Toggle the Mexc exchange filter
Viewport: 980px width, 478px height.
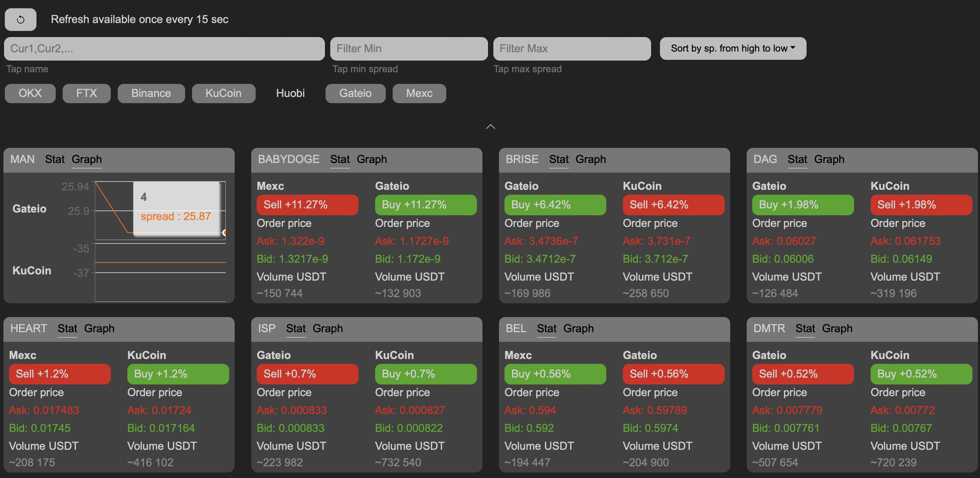419,93
